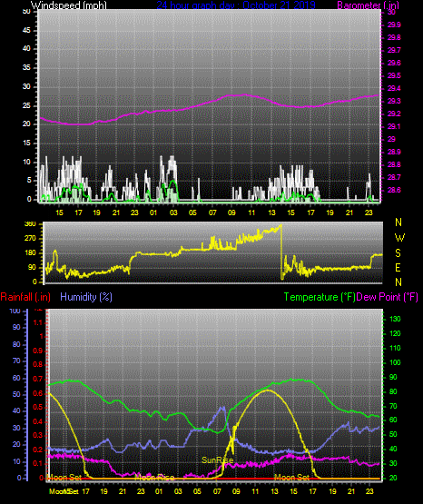Click the N compass letter at top
The width and height of the screenshot is (423, 504).
[398, 222]
